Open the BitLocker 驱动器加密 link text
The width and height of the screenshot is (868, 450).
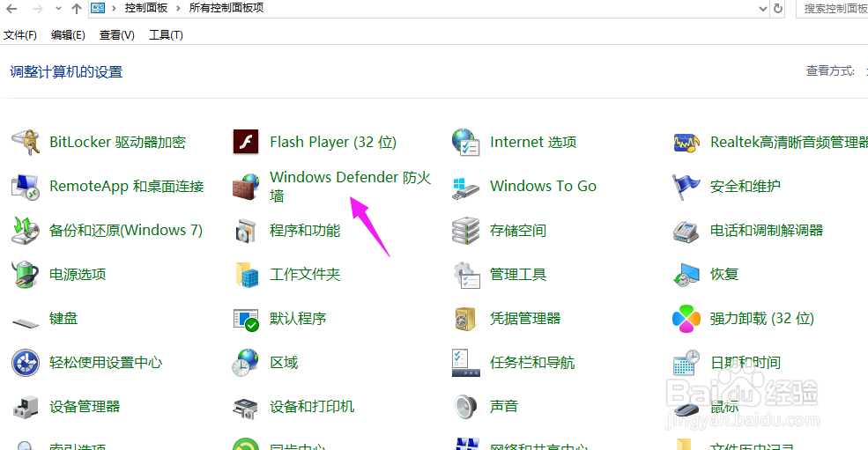coord(117,143)
